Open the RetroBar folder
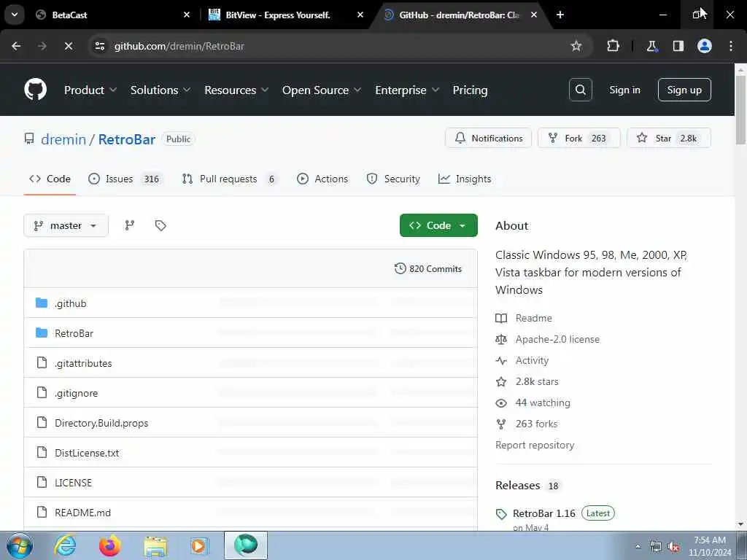This screenshot has width=747, height=560. pyautogui.click(x=74, y=333)
